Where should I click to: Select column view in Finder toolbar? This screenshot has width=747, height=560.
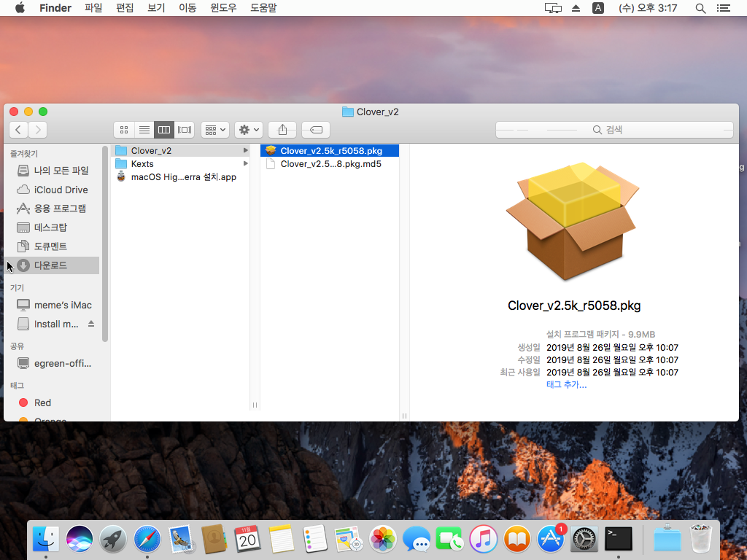[164, 130]
